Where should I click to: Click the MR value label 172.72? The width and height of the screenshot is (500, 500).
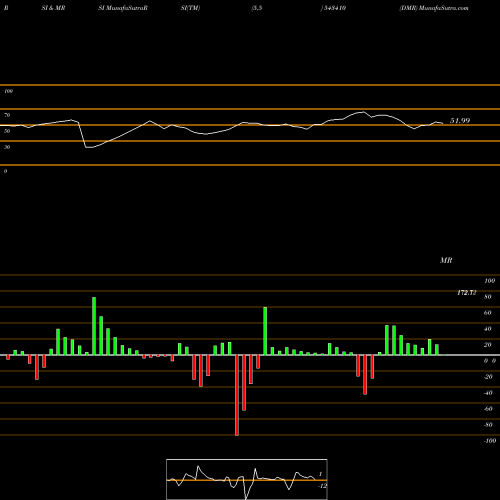(x=467, y=293)
